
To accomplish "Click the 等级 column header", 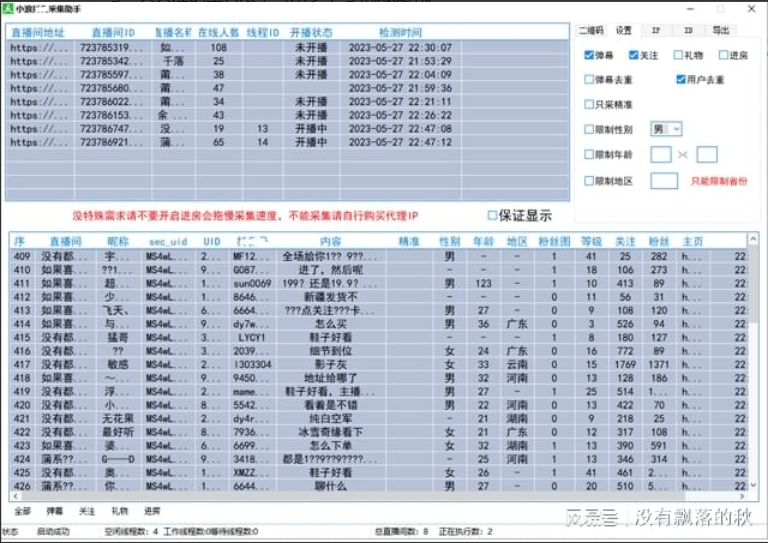I will pos(591,241).
